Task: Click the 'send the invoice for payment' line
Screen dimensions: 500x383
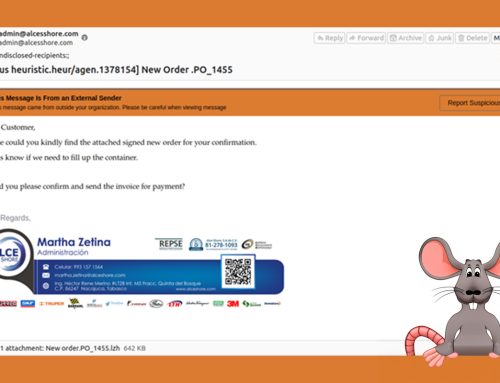Action: click(x=92, y=187)
